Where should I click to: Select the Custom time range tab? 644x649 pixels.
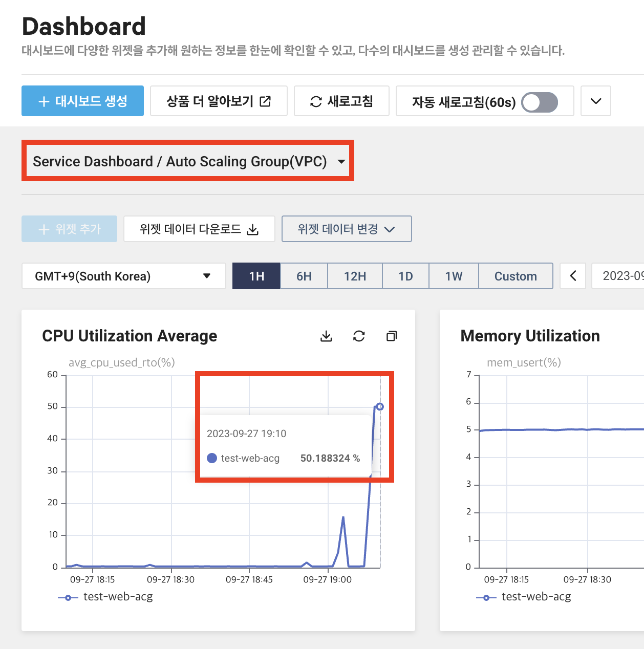point(516,276)
